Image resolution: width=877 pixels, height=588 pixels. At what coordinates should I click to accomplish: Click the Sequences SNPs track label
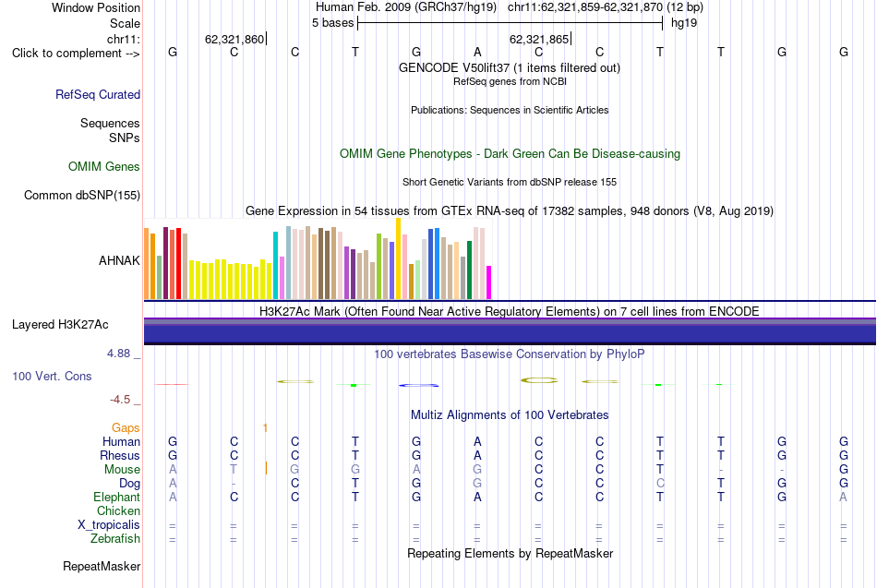coord(110,130)
